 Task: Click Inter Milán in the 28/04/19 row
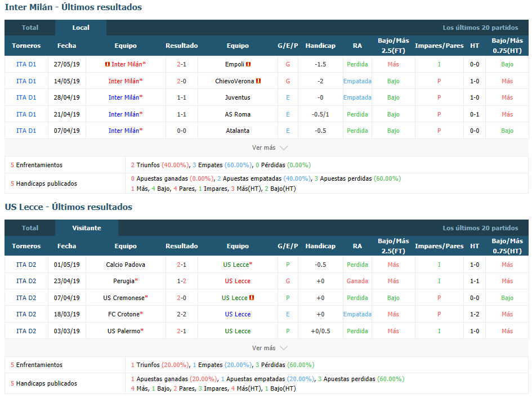point(124,97)
